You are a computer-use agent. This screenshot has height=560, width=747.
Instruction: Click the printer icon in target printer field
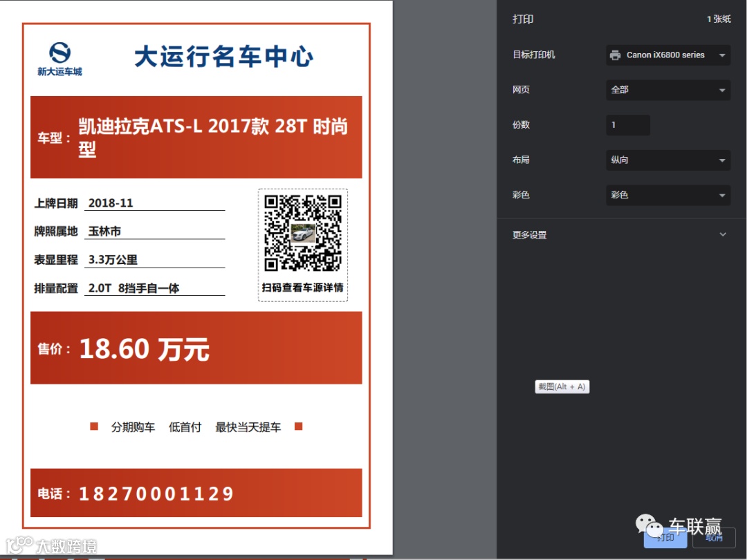coord(615,55)
